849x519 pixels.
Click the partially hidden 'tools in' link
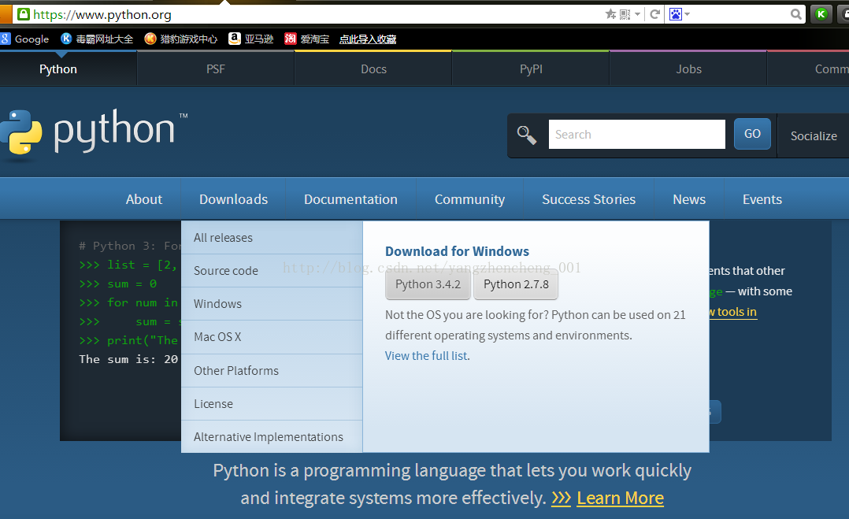click(x=733, y=312)
